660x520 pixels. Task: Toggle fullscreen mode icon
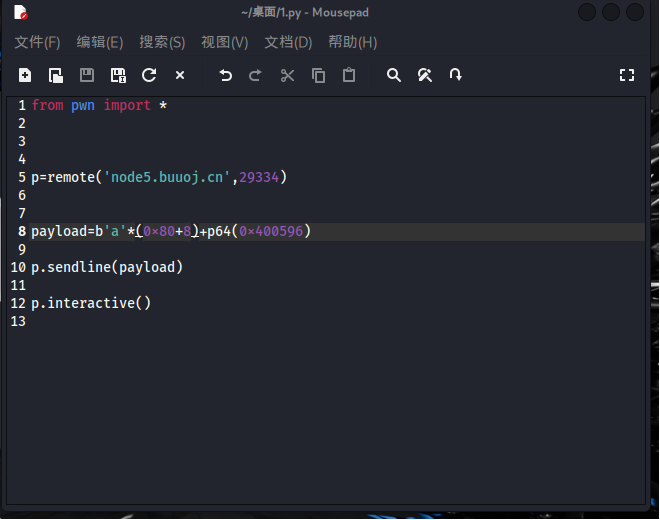pyautogui.click(x=627, y=75)
